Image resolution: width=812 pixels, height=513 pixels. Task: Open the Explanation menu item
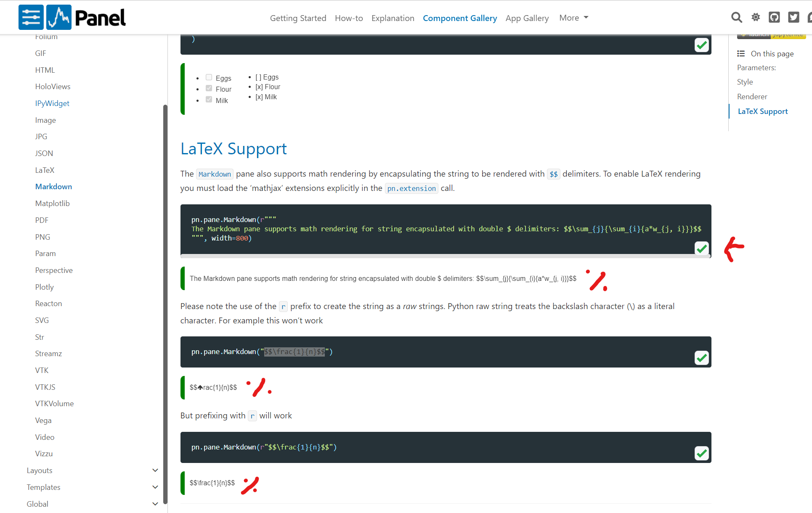point(393,18)
